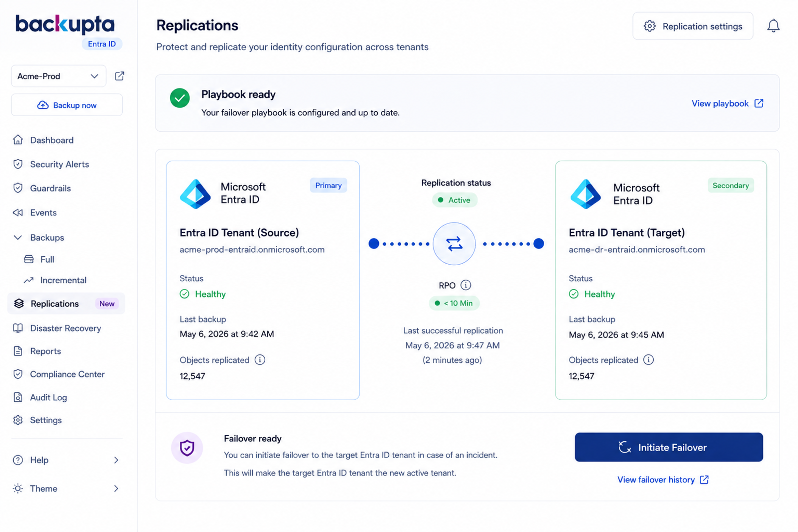Click 'May 6, 2026 at 9:45 AM'

pyautogui.click(x=616, y=335)
